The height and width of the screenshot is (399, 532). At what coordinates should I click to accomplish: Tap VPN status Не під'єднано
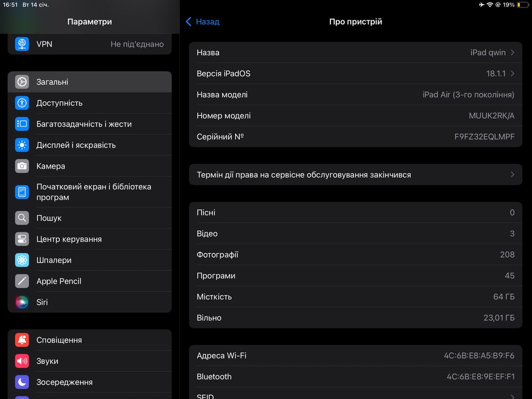[x=137, y=44]
